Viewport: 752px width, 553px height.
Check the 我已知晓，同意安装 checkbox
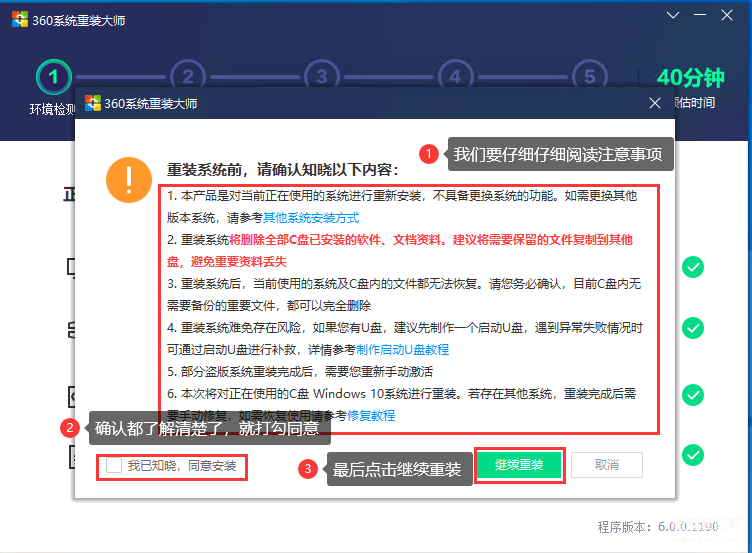pyautogui.click(x=114, y=465)
